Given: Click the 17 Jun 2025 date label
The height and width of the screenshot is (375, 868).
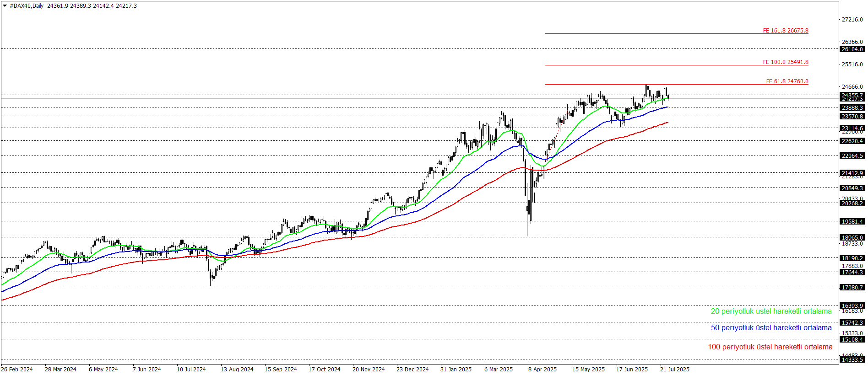Looking at the screenshot, I should 632,370.
